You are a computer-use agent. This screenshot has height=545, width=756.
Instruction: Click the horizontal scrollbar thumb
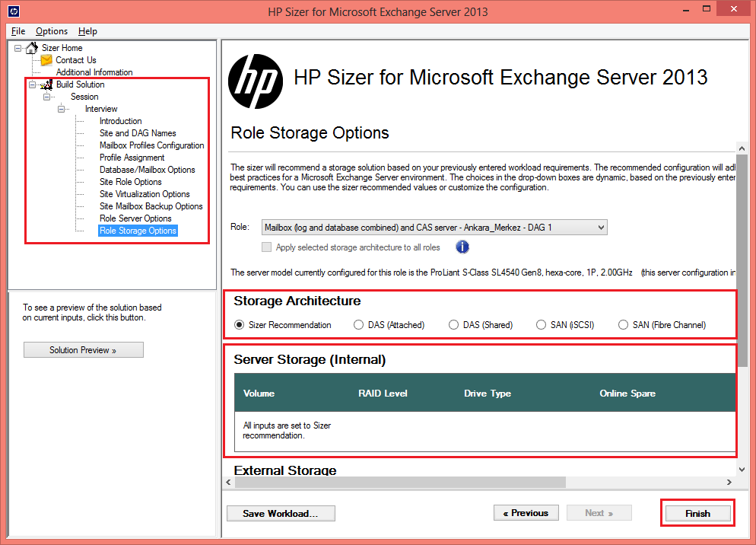[400, 482]
